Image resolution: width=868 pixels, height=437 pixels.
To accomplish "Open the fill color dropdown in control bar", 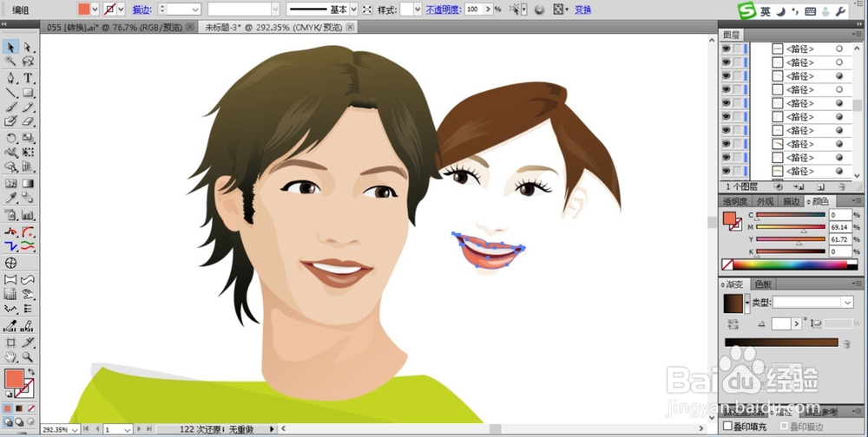I will tap(95, 9).
